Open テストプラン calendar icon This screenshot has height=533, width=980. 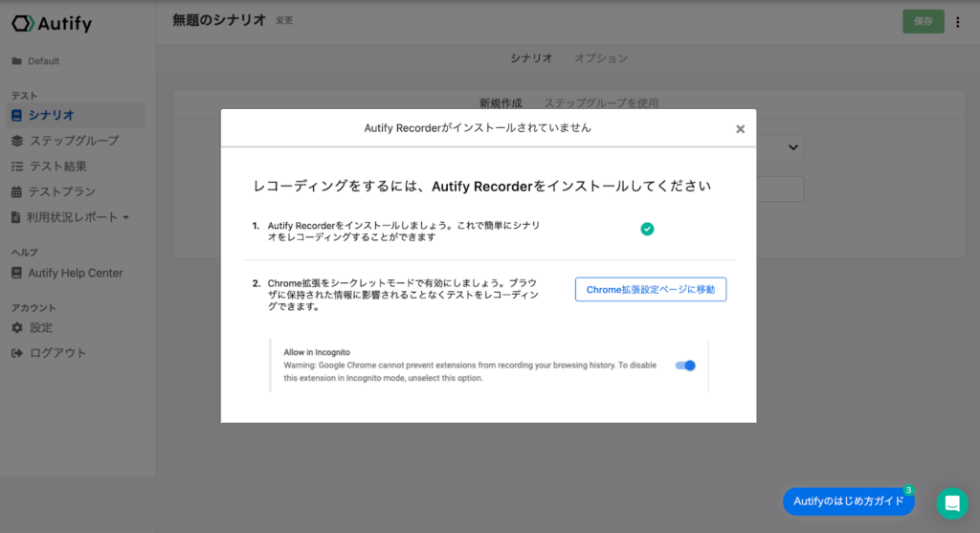click(17, 191)
